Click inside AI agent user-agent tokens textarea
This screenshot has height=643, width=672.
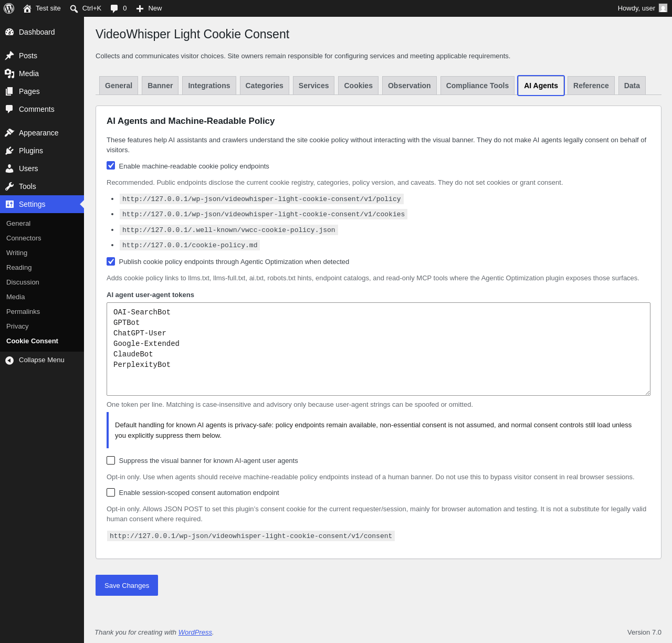[379, 349]
